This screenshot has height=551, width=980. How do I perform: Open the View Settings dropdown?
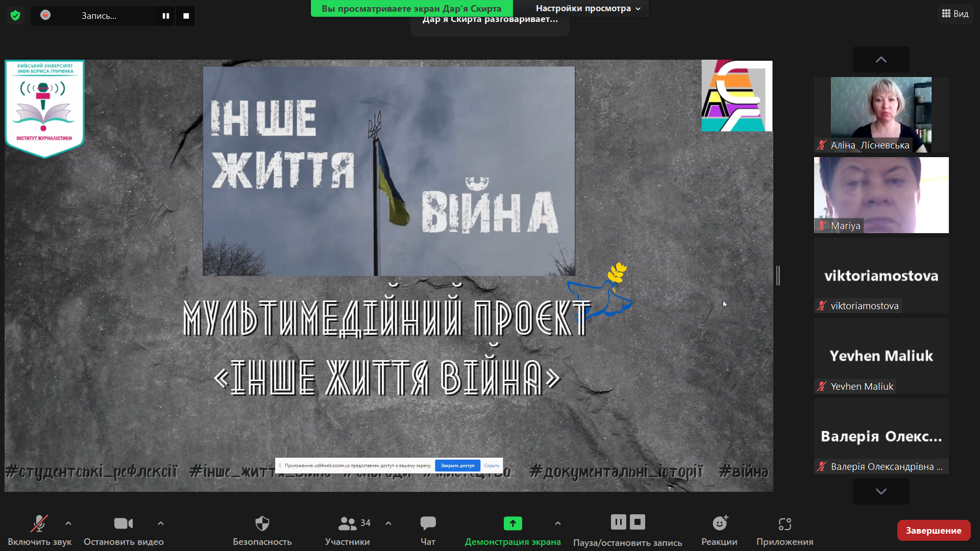coord(588,8)
